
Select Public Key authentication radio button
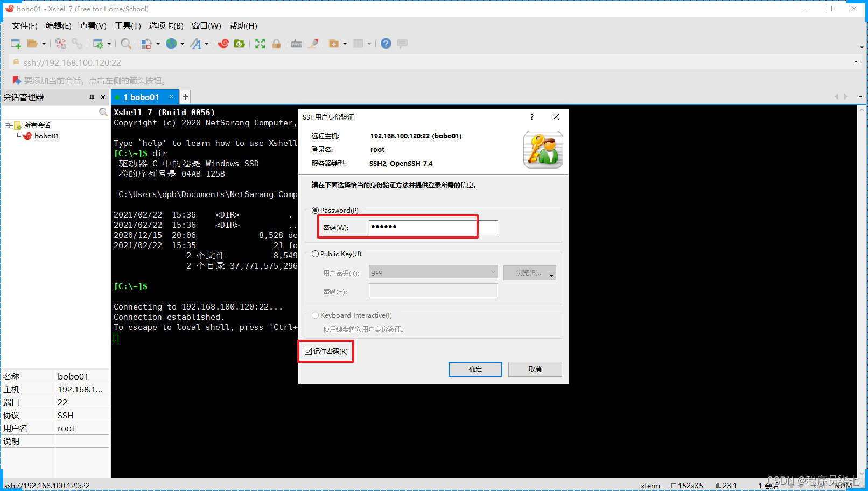[316, 254]
